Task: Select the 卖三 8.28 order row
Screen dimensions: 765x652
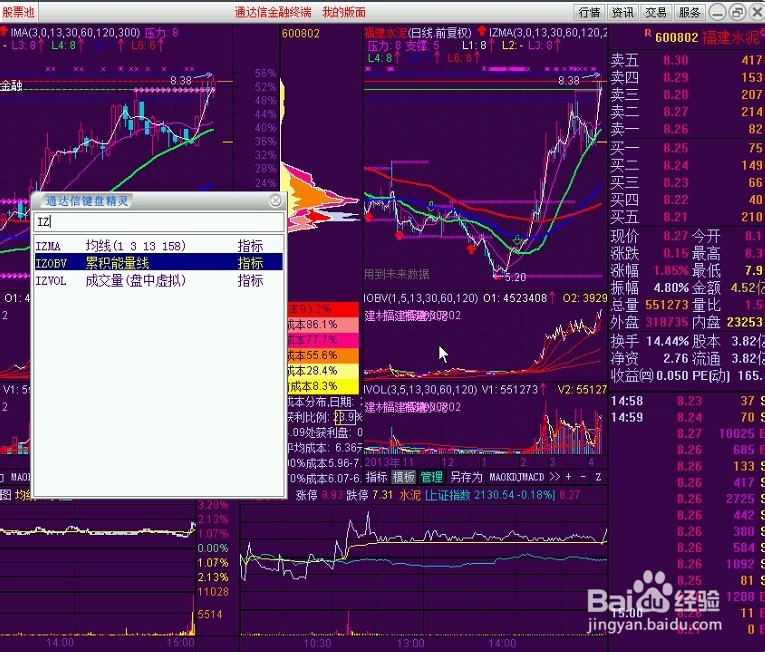Action: tap(686, 94)
